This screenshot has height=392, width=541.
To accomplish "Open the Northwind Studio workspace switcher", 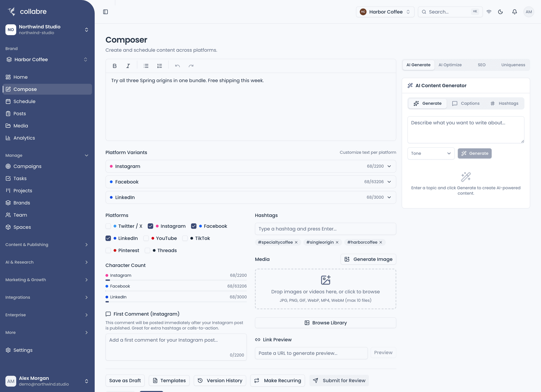I will [47, 30].
